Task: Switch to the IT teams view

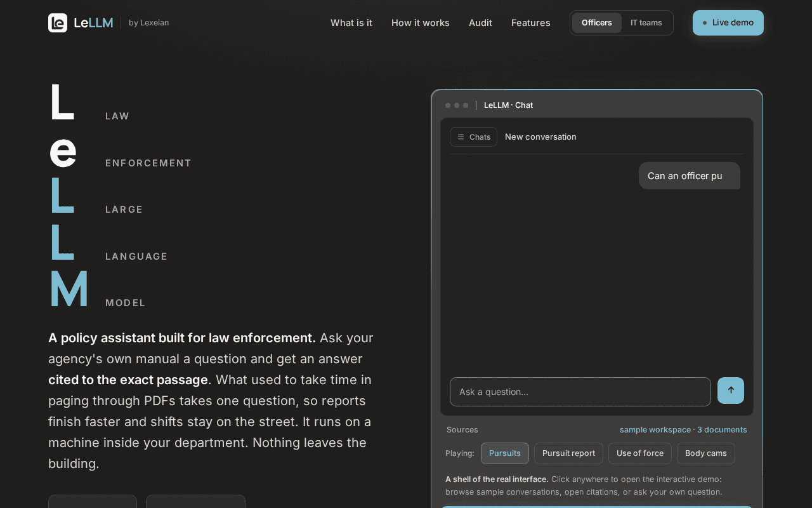Action: point(646,23)
